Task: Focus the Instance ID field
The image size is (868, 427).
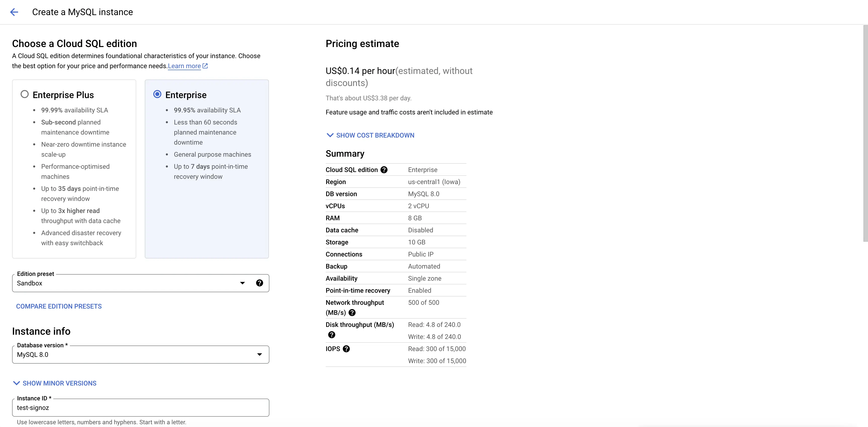Action: click(140, 407)
